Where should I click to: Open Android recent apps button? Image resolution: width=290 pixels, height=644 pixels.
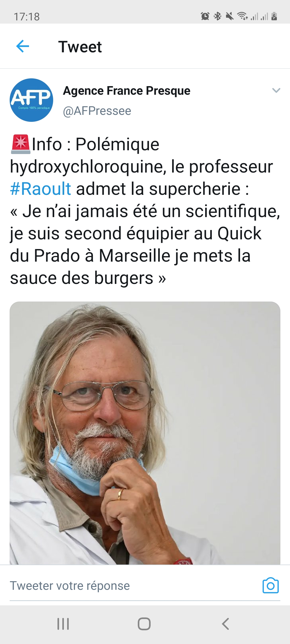[63, 624]
